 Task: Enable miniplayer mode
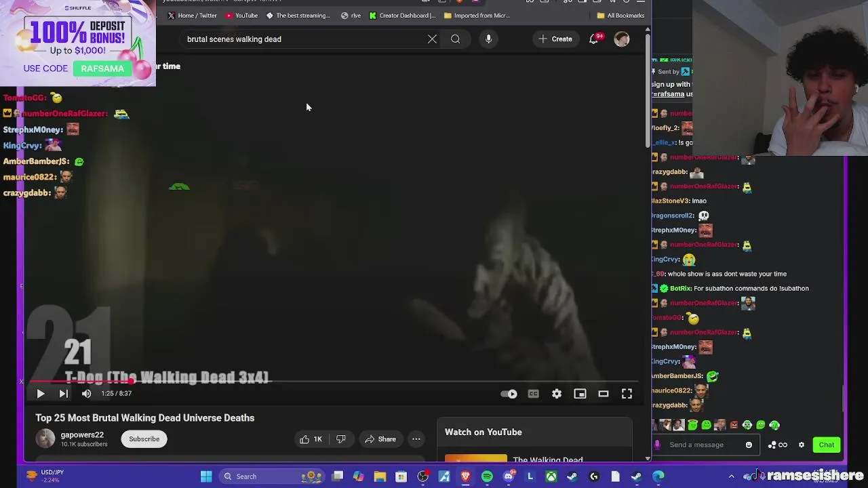(x=580, y=394)
